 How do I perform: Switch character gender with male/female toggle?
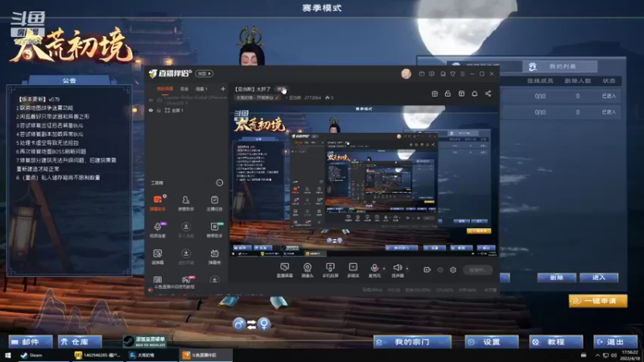[x=251, y=324]
